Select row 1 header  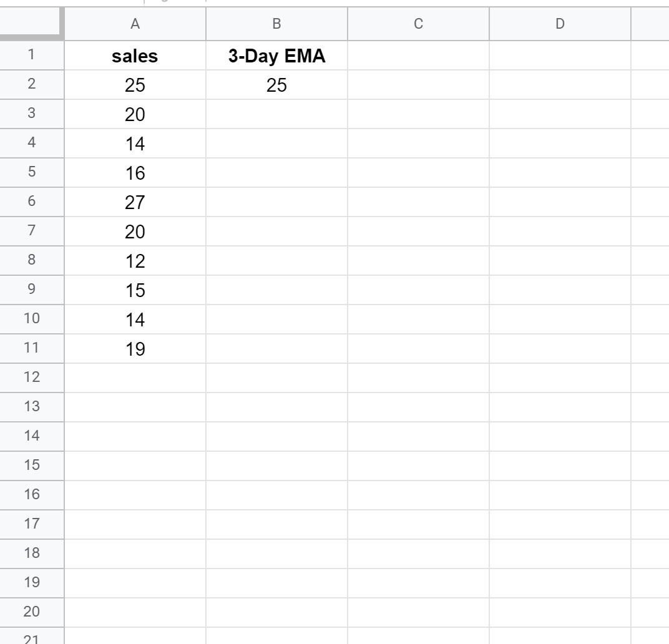(x=31, y=56)
